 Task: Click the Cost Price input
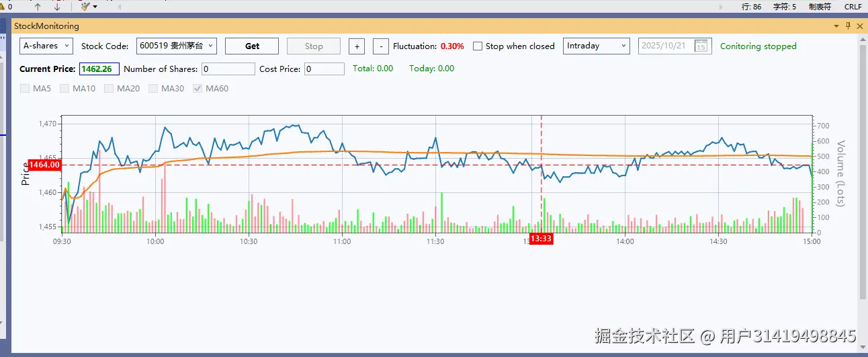tap(324, 69)
